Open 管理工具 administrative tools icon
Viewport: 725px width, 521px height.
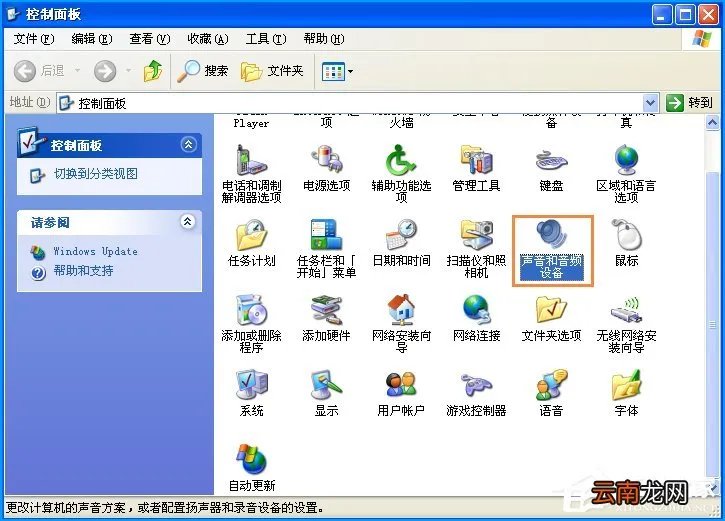(x=476, y=168)
